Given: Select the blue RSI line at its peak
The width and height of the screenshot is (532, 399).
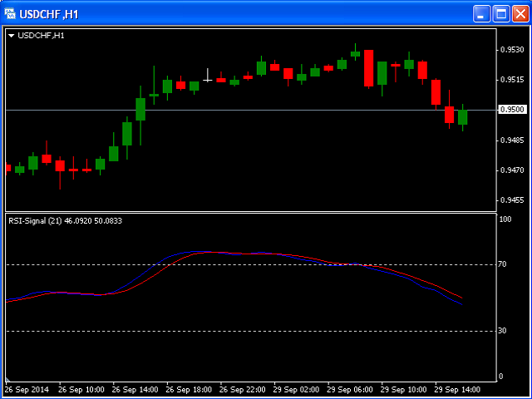Looking at the screenshot, I should point(199,251).
